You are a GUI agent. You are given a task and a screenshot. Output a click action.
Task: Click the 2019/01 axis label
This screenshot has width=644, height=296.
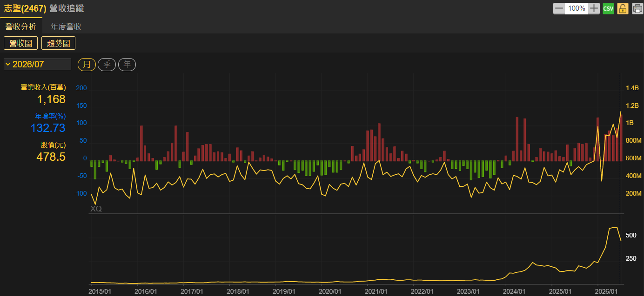[x=284, y=291]
